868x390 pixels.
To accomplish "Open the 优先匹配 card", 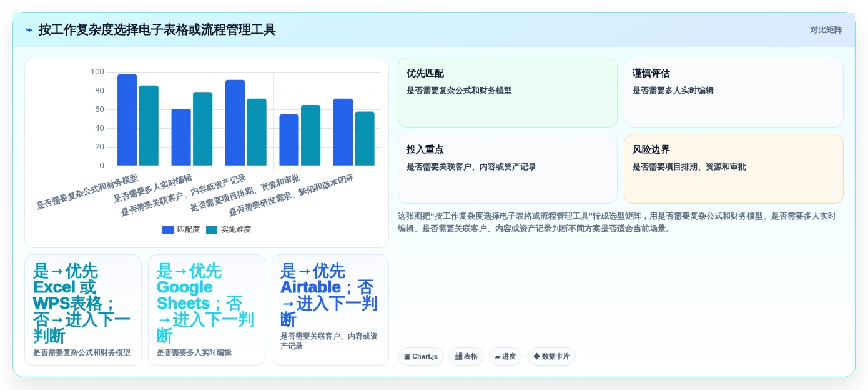I will pyautogui.click(x=508, y=92).
